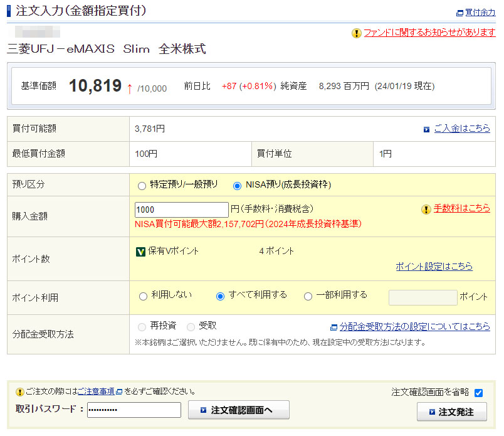This screenshot has height=436, width=504.
Task: Click the caution icon beside ご注文の際には
Action: pos(20,391)
